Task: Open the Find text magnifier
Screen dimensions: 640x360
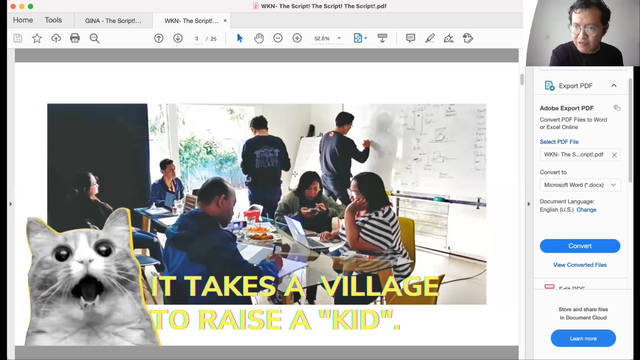Action: pyautogui.click(x=94, y=38)
